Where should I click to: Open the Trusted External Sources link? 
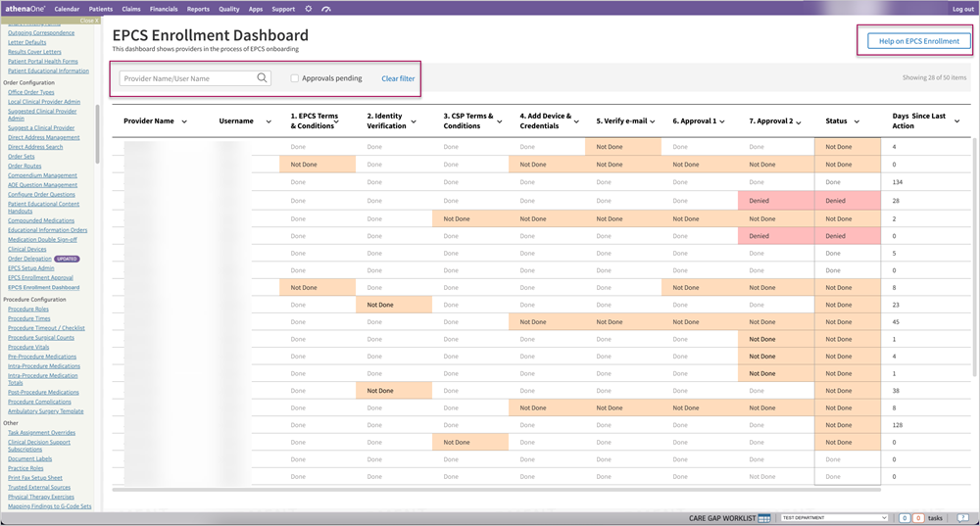point(39,487)
